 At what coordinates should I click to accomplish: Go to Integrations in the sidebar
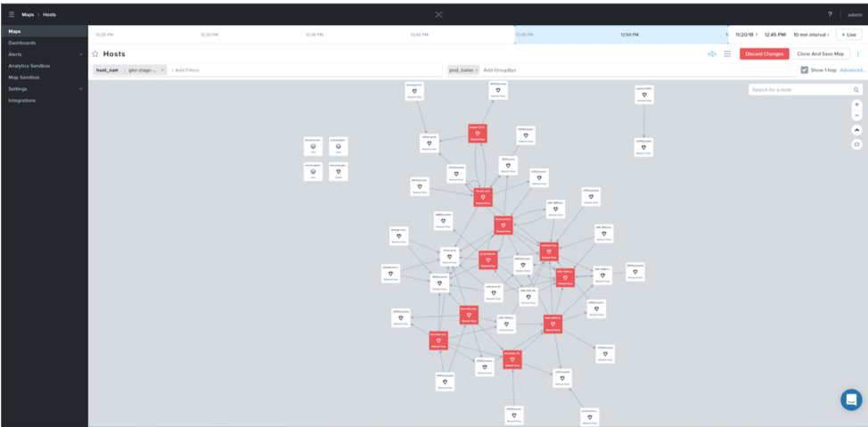coord(22,101)
